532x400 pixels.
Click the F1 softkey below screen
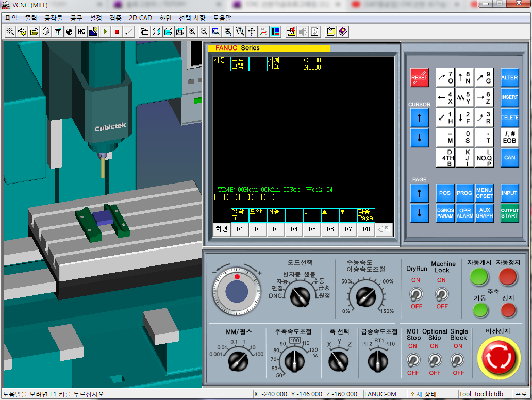tap(240, 229)
